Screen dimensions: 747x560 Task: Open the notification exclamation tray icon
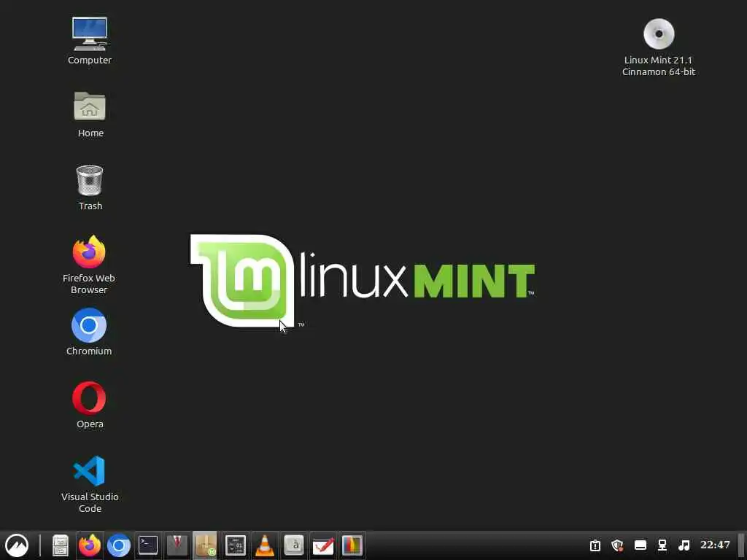point(595,545)
